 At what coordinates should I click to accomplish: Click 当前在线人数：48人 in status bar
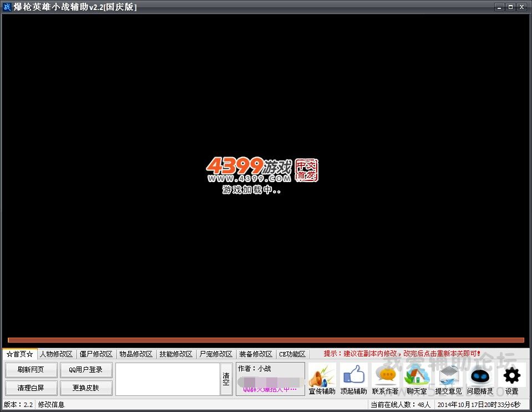click(401, 405)
